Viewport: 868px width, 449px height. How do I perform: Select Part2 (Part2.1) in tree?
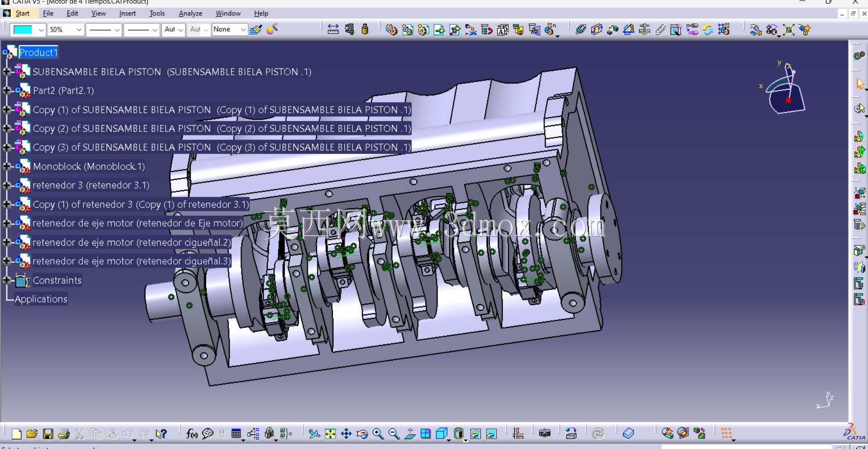63,91
